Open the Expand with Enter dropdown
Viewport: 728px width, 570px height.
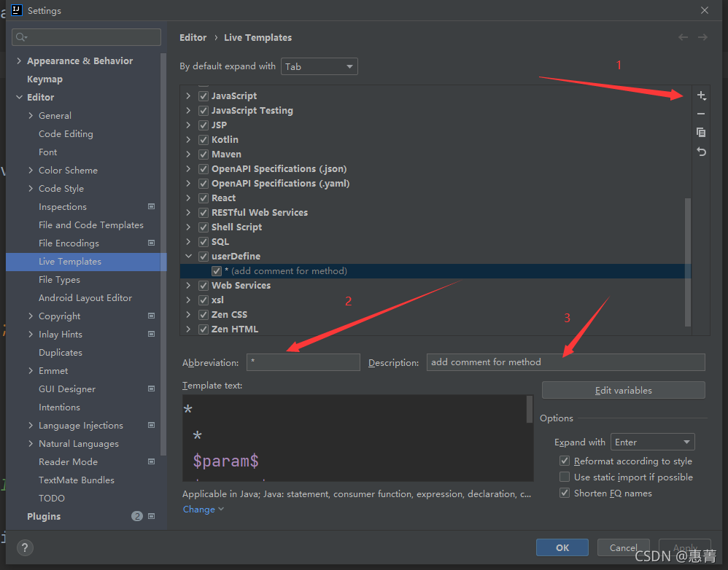[x=652, y=442]
